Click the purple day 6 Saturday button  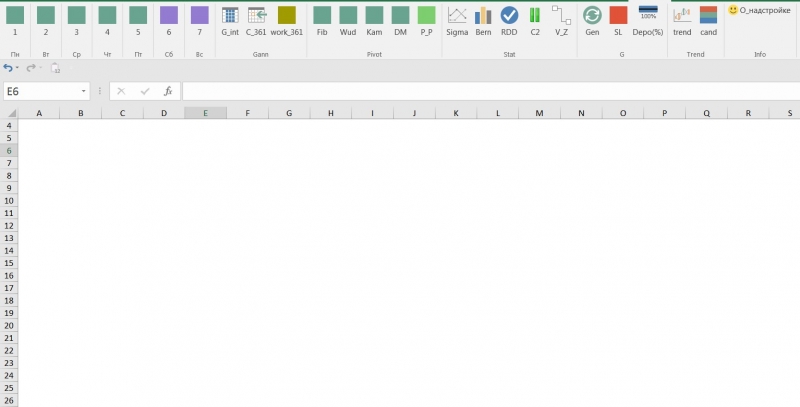(x=169, y=21)
